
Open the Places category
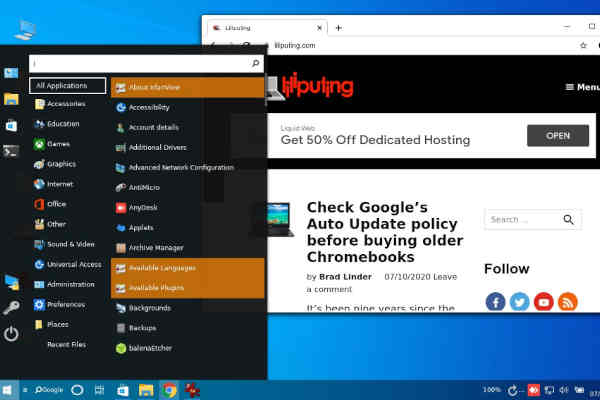pyautogui.click(x=52, y=325)
